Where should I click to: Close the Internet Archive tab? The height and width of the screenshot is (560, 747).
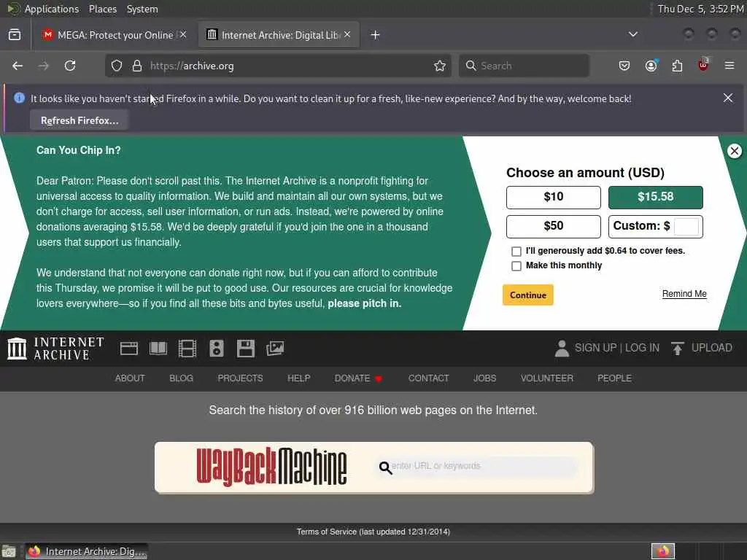click(347, 34)
